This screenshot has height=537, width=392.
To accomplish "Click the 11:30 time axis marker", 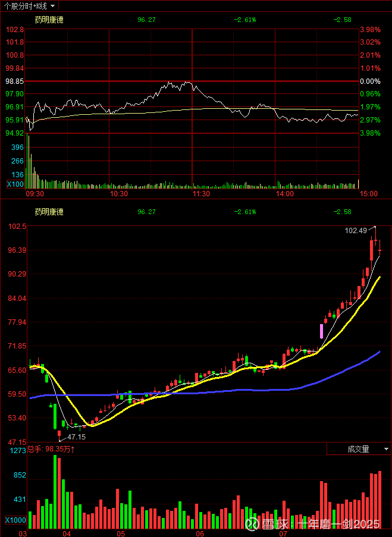I will coord(201,194).
